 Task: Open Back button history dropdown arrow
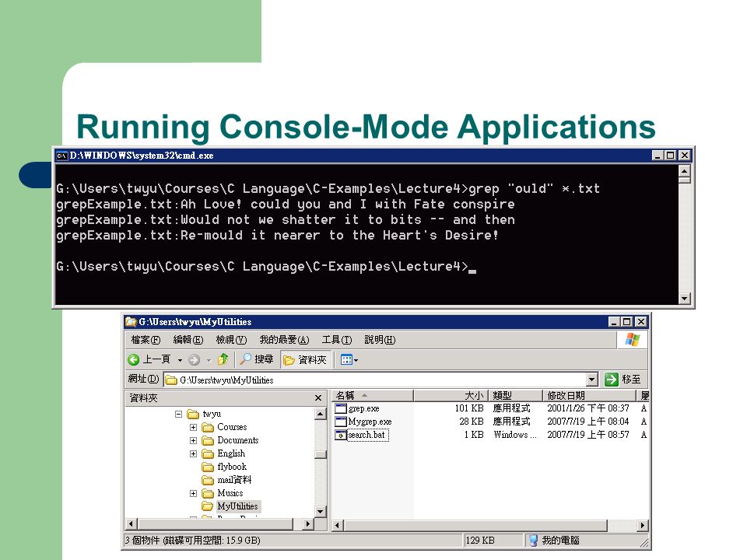pos(180,360)
